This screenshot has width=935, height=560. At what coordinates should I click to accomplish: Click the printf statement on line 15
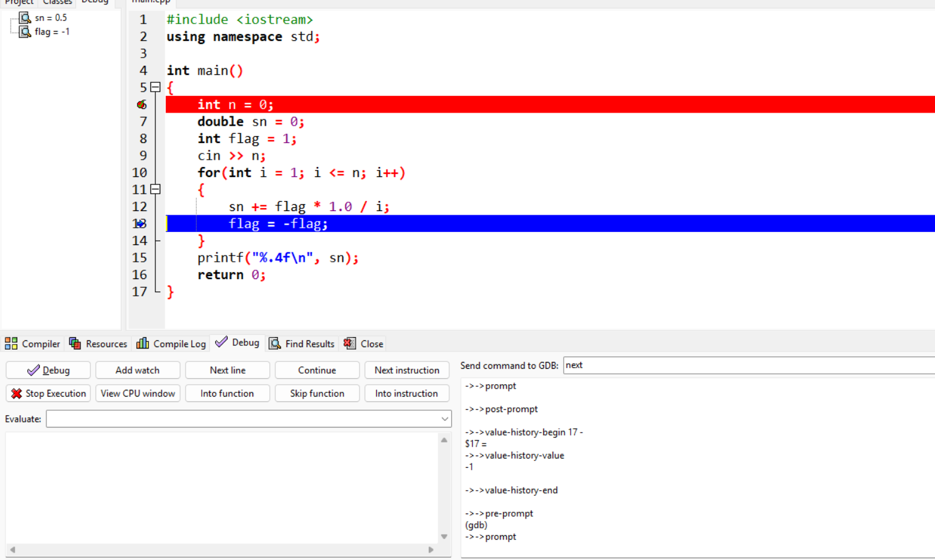(x=278, y=257)
